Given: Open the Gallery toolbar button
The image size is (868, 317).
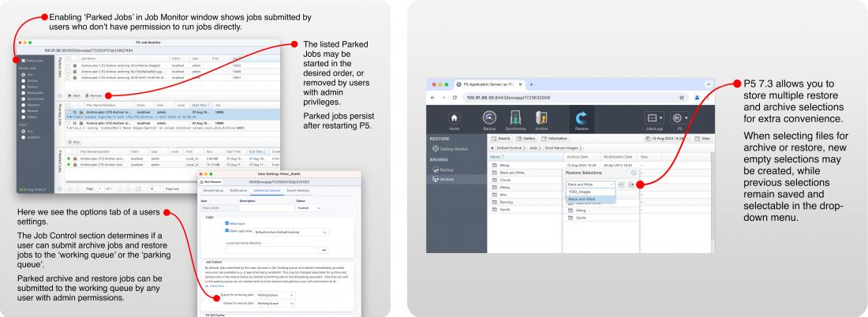Looking at the screenshot, I should tap(526, 138).
